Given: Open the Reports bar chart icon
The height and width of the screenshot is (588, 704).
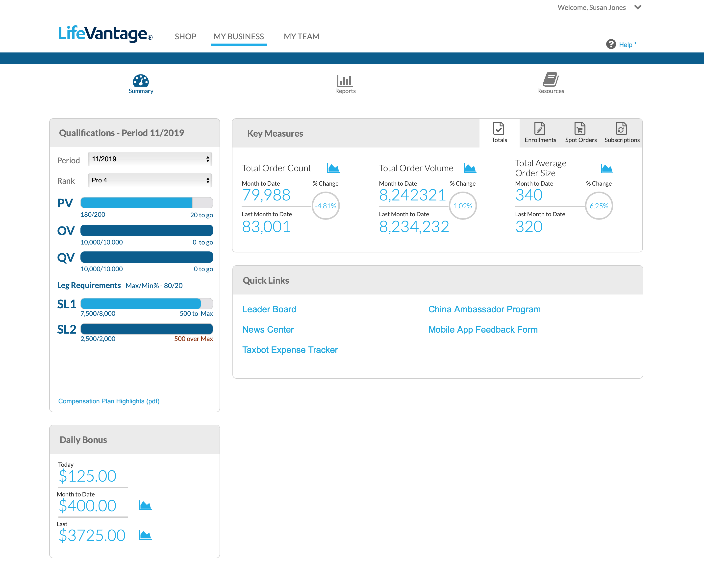Looking at the screenshot, I should coord(345,81).
